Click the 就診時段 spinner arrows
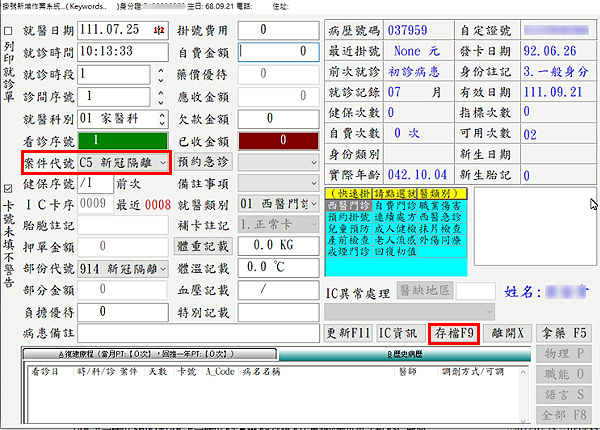 (x=159, y=75)
